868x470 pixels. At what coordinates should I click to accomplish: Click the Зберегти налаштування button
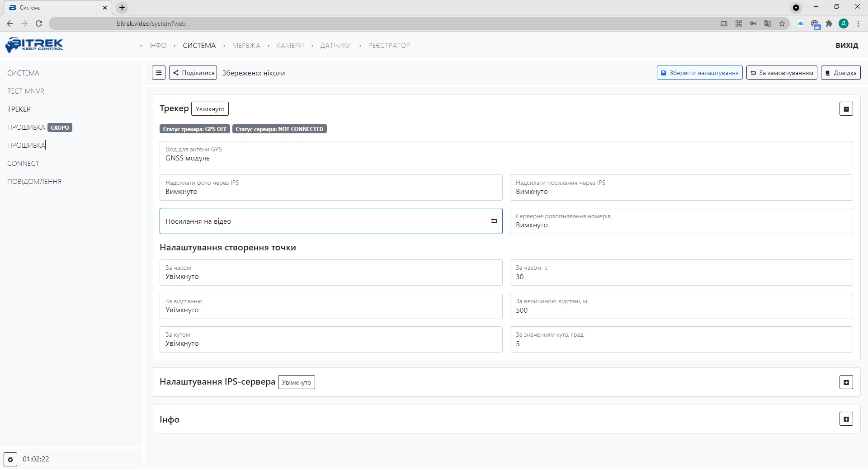click(x=699, y=73)
